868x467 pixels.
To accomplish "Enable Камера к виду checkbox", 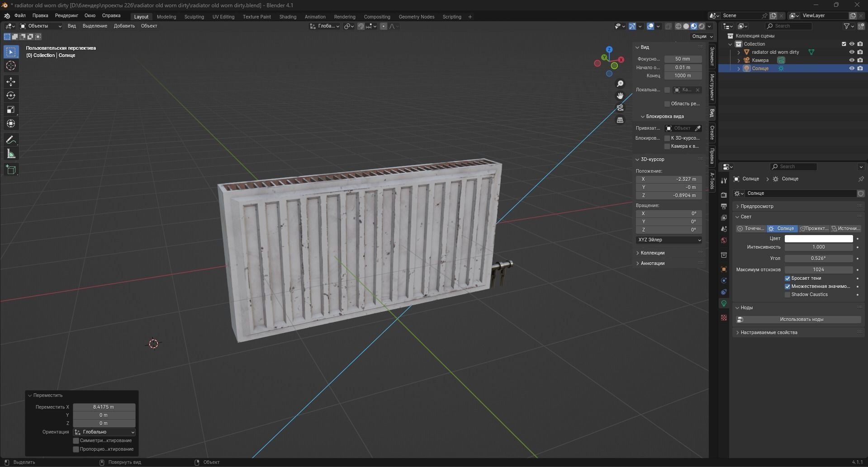I will click(667, 146).
